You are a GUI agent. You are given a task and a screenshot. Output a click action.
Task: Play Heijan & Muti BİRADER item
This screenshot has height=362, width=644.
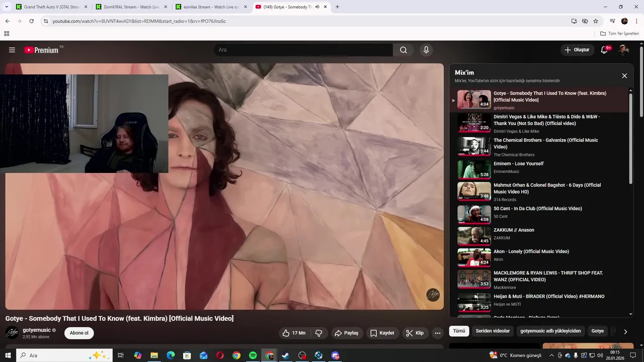click(538, 302)
